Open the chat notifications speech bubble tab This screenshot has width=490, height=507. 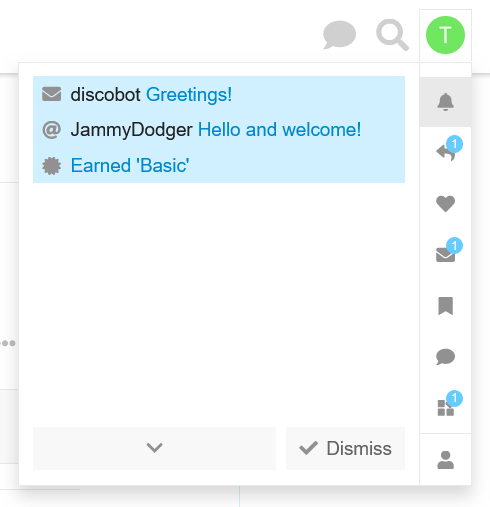coord(445,357)
